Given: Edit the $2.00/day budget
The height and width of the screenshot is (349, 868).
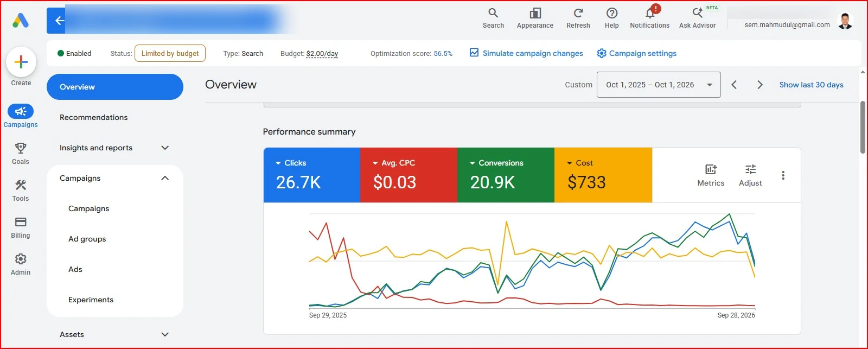Looking at the screenshot, I should point(322,54).
